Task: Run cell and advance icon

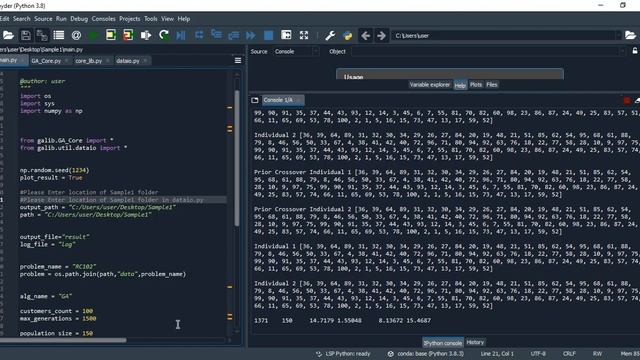Action: (128, 35)
